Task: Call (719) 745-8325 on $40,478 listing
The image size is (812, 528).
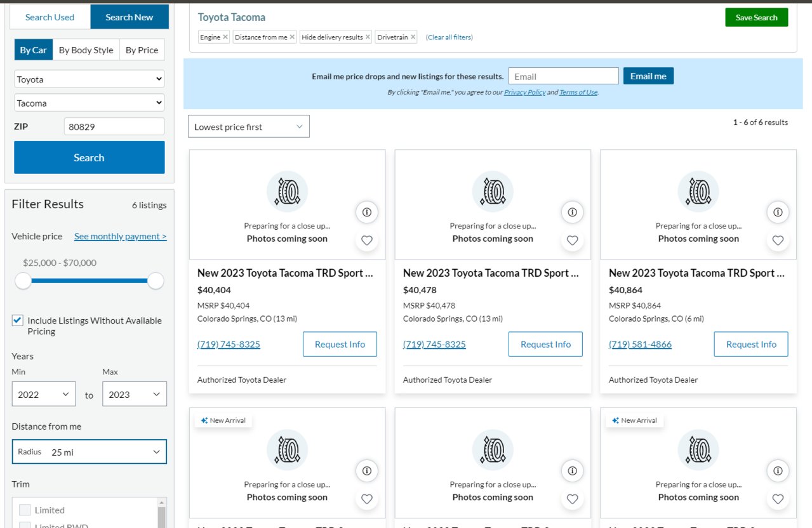Action: 434,344
